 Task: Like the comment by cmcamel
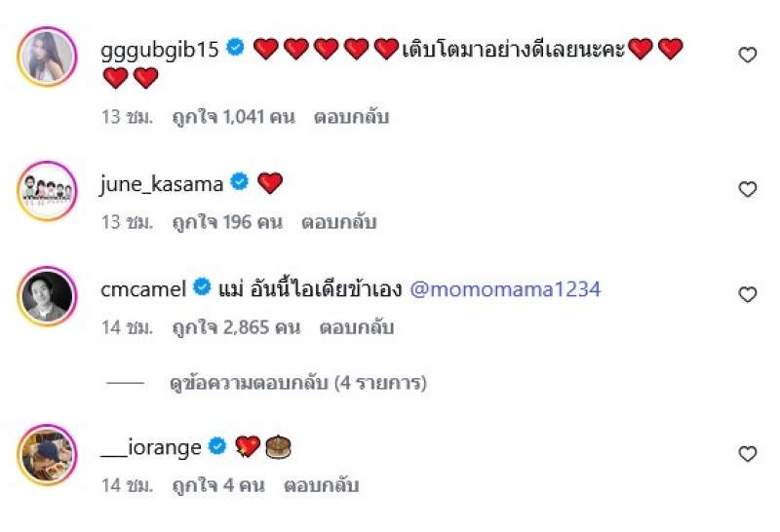point(748,294)
